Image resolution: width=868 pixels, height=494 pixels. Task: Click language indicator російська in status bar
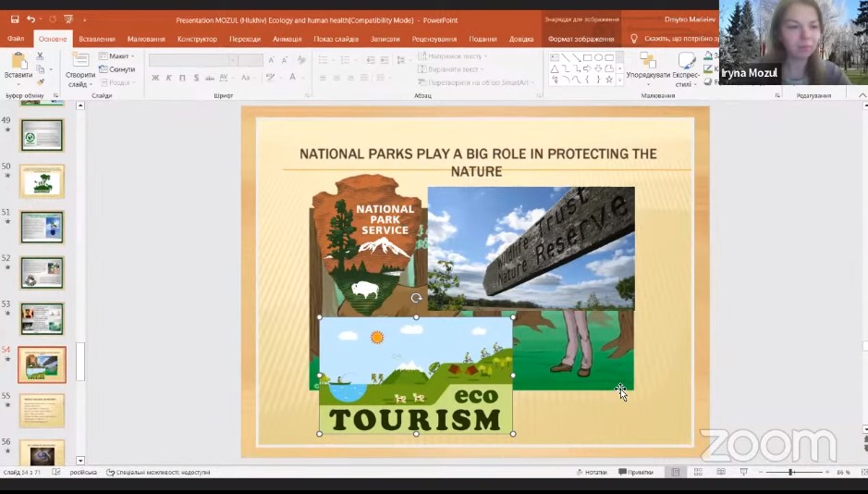tap(83, 472)
